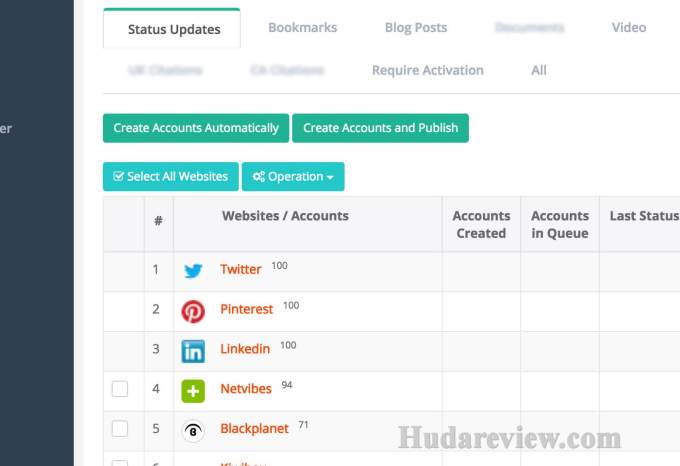The height and width of the screenshot is (466, 680).
Task: Switch to the Bookmarks tab
Action: pos(303,27)
